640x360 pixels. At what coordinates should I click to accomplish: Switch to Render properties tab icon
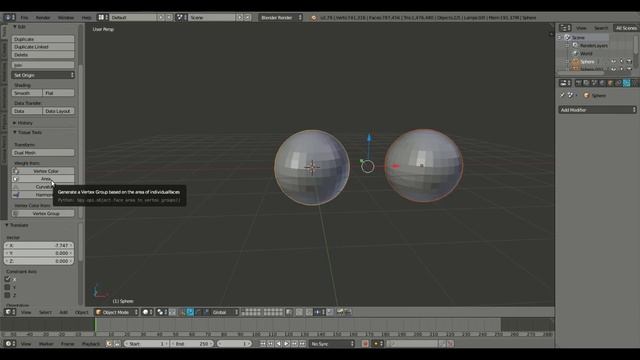point(579,83)
